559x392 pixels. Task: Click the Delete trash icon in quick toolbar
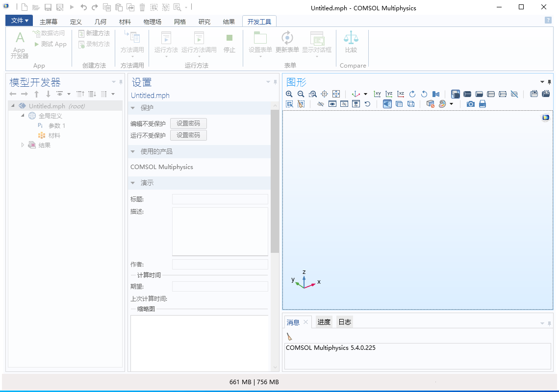point(142,7)
